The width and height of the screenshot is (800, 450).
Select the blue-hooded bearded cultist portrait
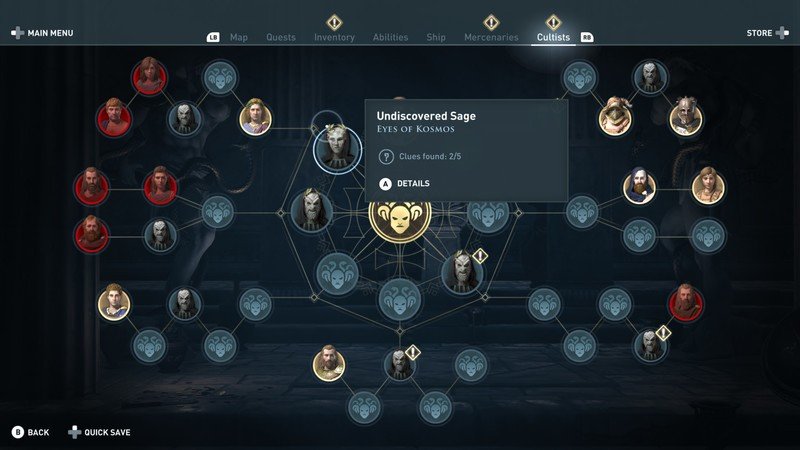pos(639,188)
